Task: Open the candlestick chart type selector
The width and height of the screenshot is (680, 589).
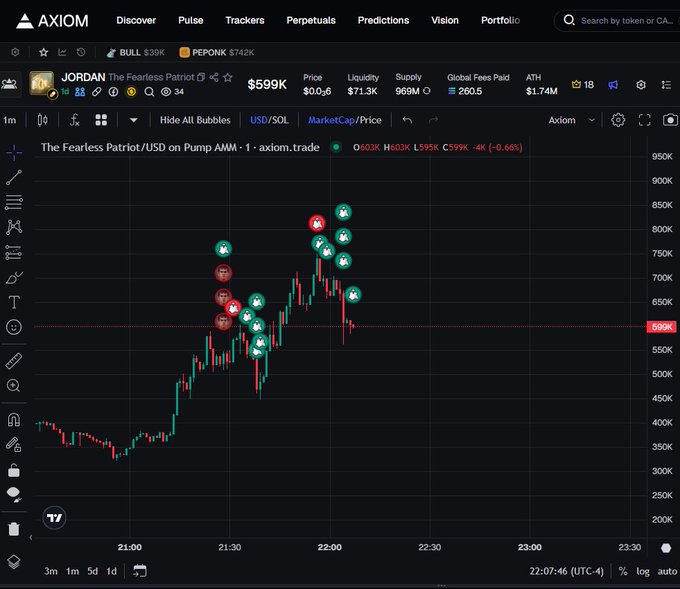Action: 42,120
